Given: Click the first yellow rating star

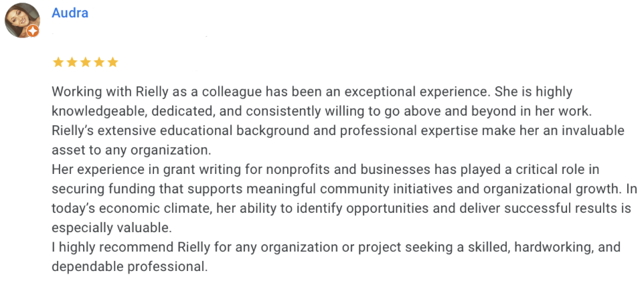Looking at the screenshot, I should click(58, 62).
